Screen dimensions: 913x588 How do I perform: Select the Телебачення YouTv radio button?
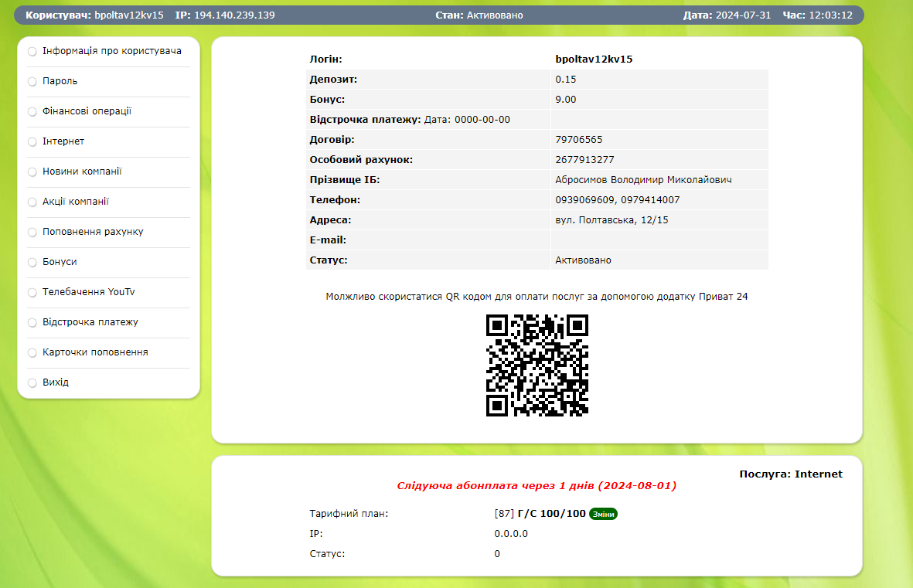click(32, 293)
